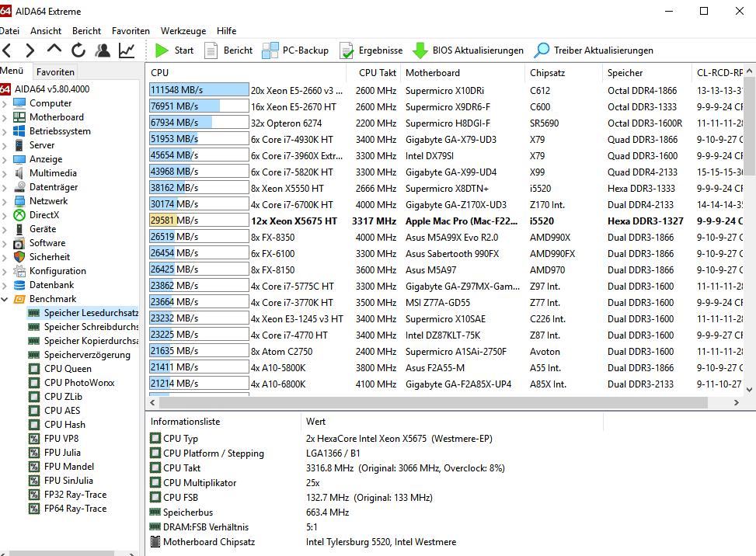Select FP32 Ray-Trace benchmark
756x556 pixels.
pyautogui.click(x=68, y=495)
